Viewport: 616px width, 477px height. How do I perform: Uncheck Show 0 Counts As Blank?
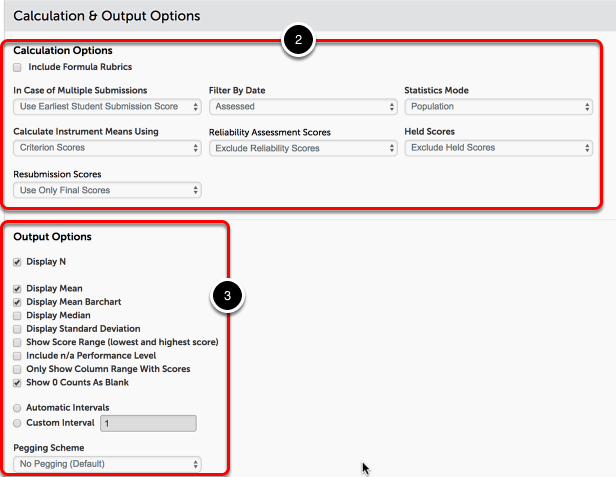pos(17,383)
